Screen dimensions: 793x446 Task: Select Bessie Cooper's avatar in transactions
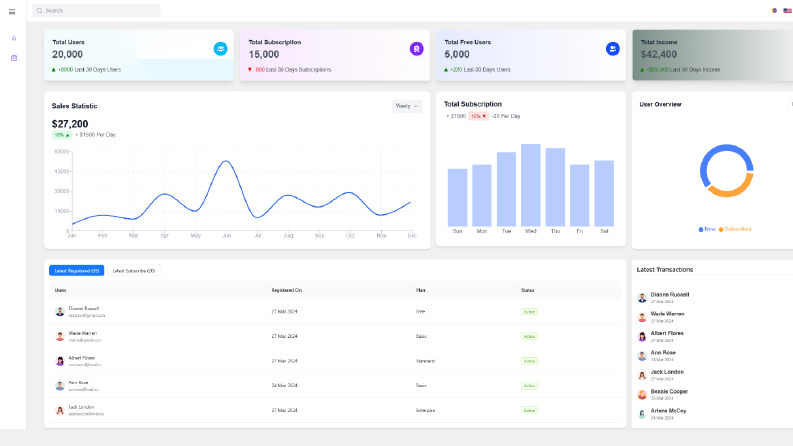click(642, 394)
